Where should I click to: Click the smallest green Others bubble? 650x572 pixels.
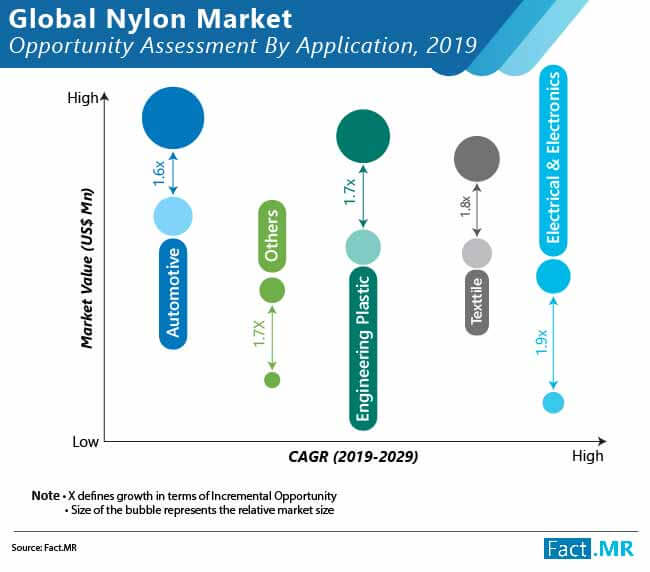(x=271, y=380)
